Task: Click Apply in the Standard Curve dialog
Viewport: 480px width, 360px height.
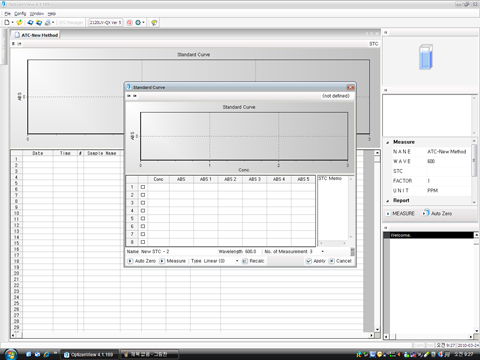Action: click(316, 261)
